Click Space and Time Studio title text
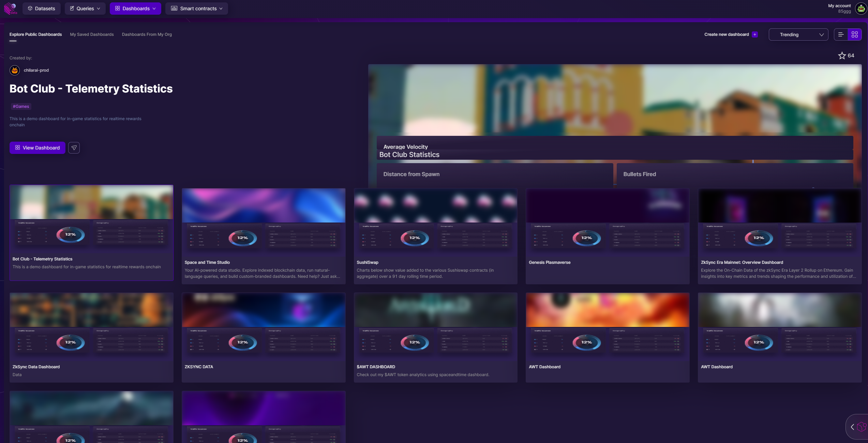Viewport: 868px width, 443px height. (x=207, y=262)
